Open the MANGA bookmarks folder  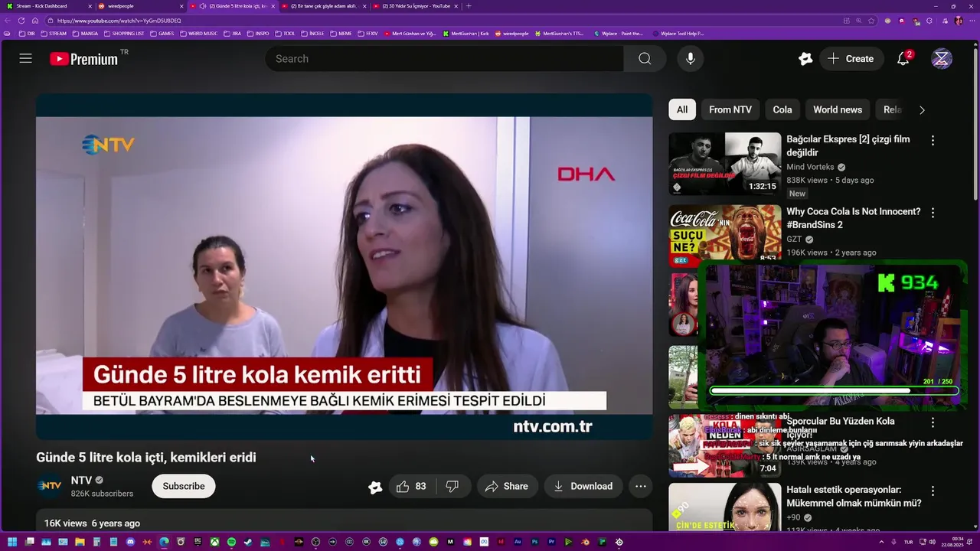85,34
